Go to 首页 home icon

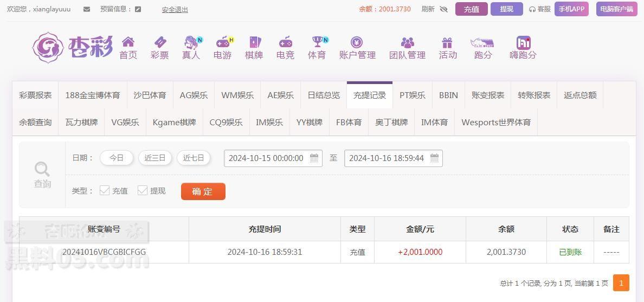tap(128, 42)
